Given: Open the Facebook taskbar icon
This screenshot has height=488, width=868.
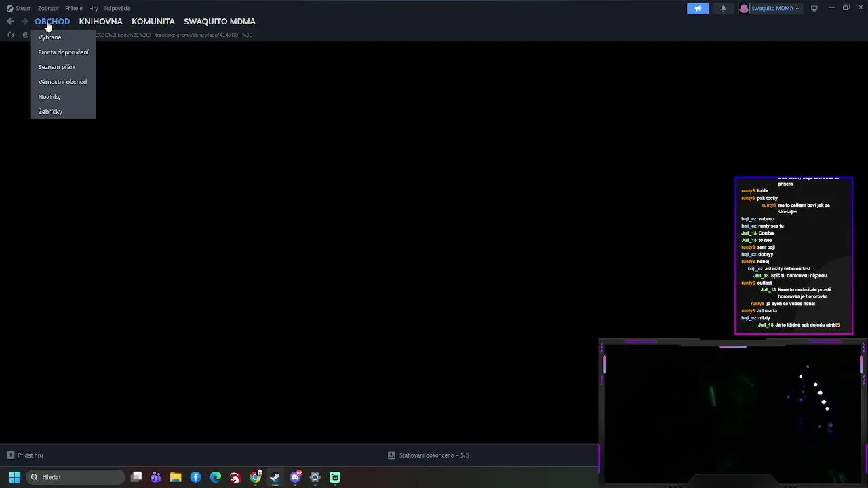Looking at the screenshot, I should tap(196, 477).
